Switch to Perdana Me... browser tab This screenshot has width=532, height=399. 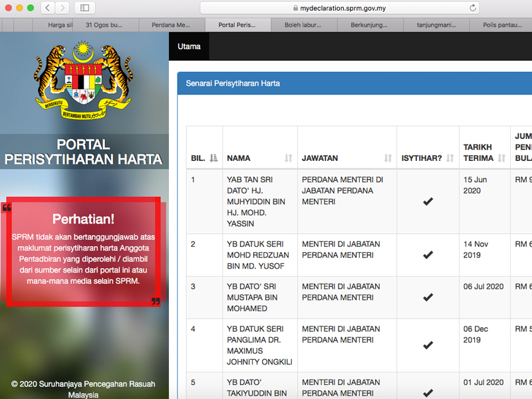(170, 25)
